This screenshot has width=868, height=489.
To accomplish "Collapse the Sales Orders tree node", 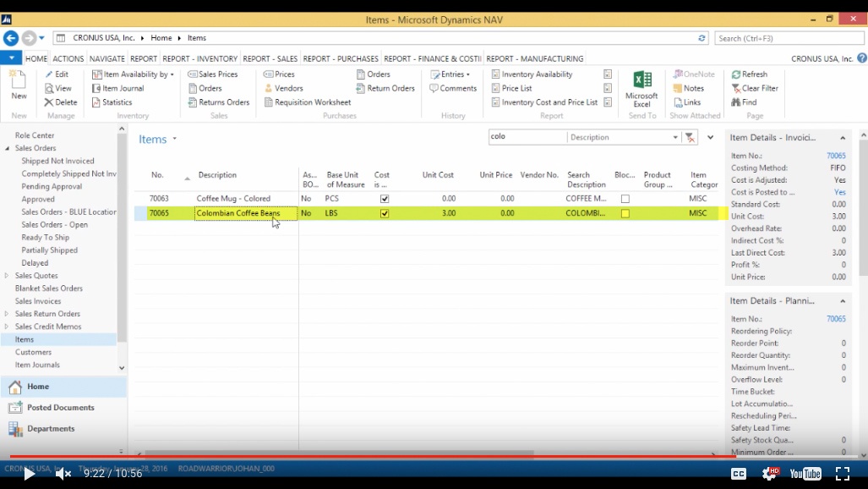I will [8, 148].
